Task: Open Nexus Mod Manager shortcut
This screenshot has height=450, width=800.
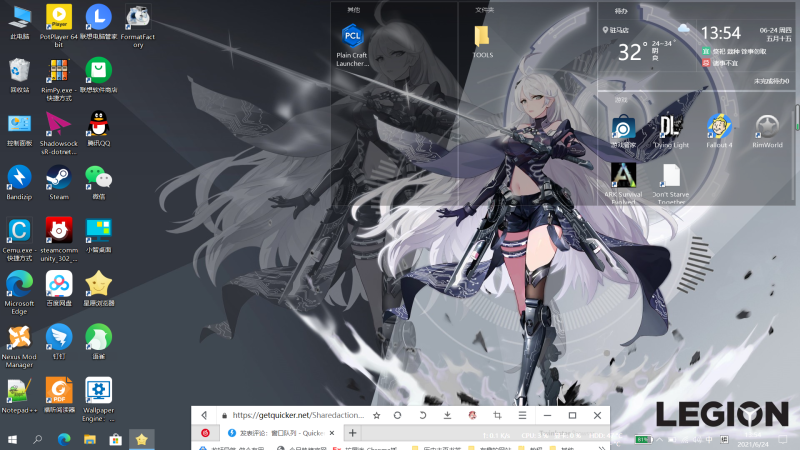Action: [x=19, y=346]
